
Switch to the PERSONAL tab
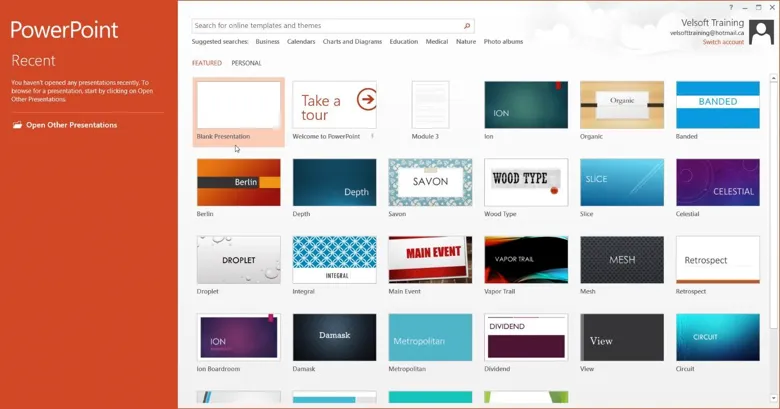[x=246, y=63]
